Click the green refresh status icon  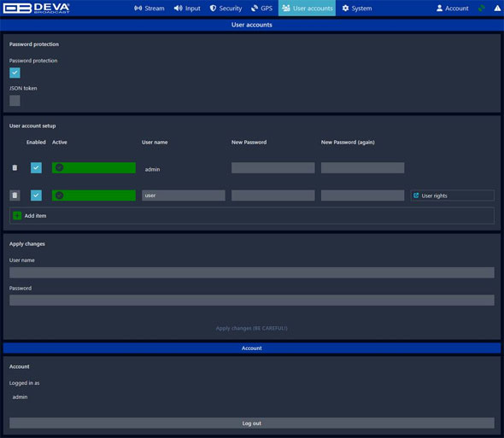[x=482, y=9]
